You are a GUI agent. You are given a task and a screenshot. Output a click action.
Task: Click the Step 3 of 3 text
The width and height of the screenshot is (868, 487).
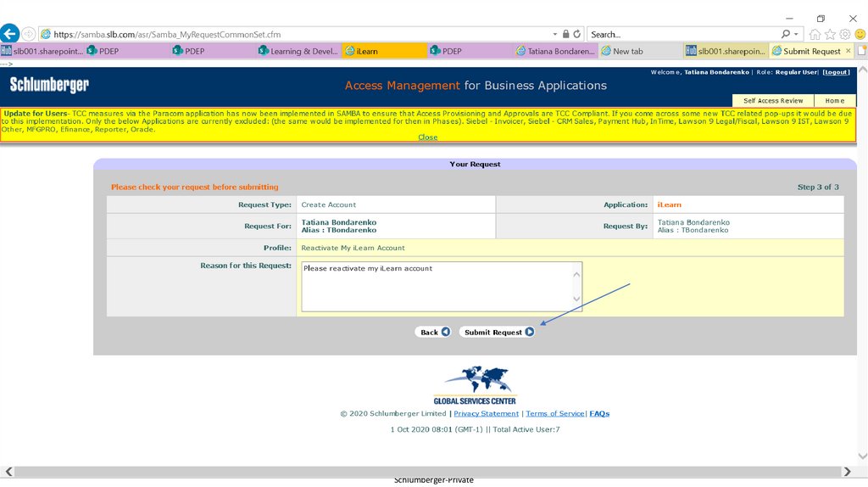pos(818,187)
